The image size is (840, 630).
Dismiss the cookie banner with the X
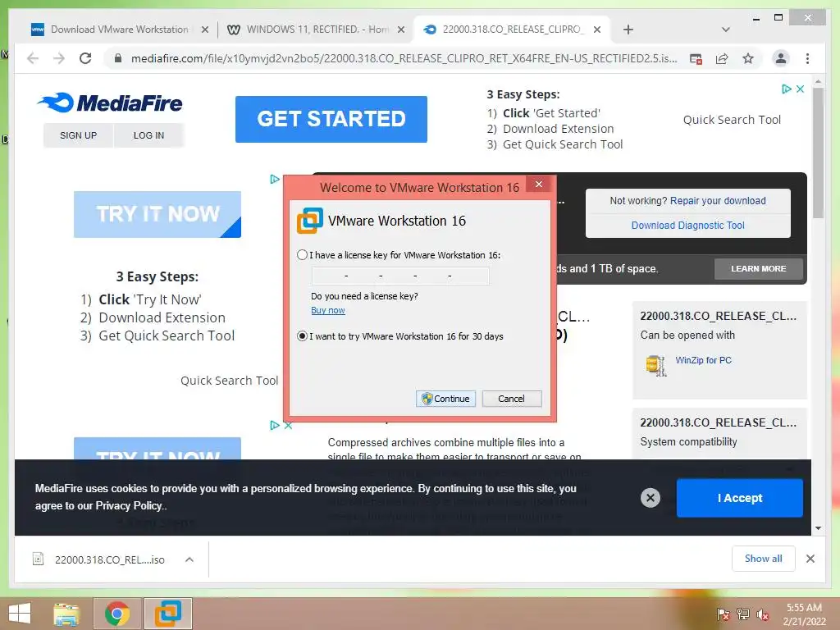coord(651,498)
